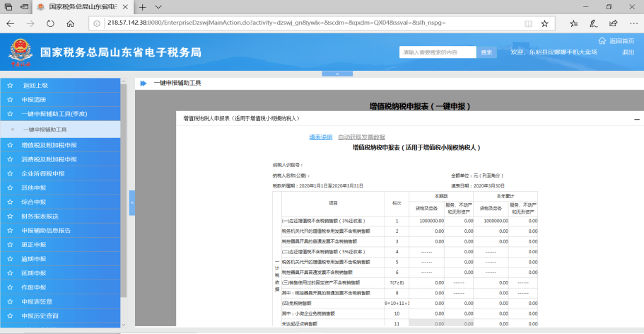Open a new browser tab
The image size is (644, 334).
143,7
